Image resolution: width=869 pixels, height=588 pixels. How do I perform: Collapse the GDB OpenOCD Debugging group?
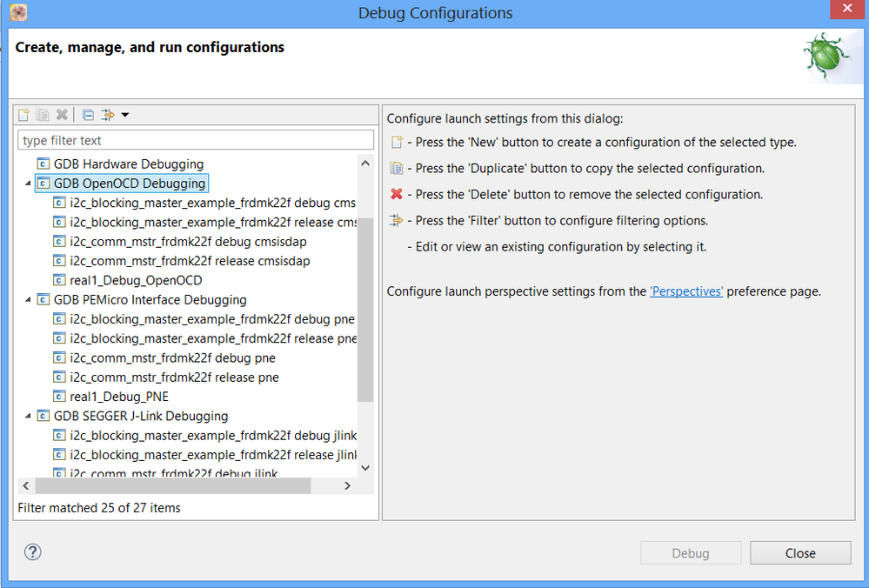(x=27, y=184)
